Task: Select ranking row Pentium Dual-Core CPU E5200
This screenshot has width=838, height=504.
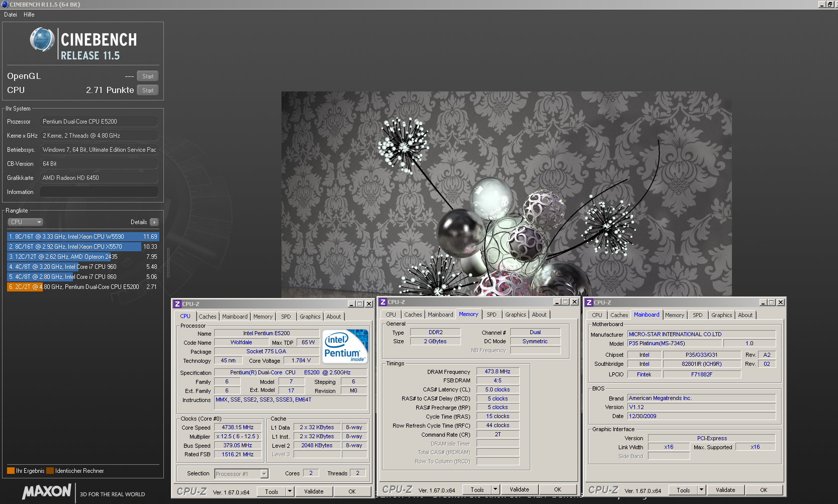Action: point(83,287)
